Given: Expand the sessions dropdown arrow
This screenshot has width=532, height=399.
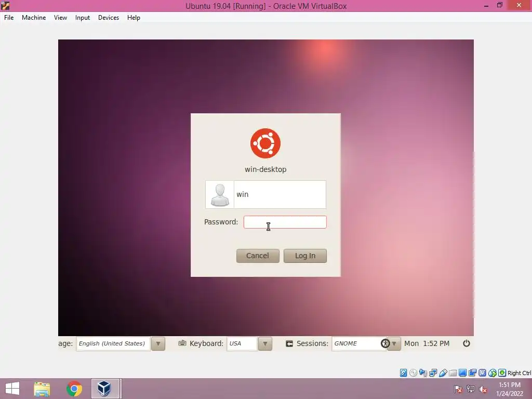Looking at the screenshot, I should [x=394, y=344].
